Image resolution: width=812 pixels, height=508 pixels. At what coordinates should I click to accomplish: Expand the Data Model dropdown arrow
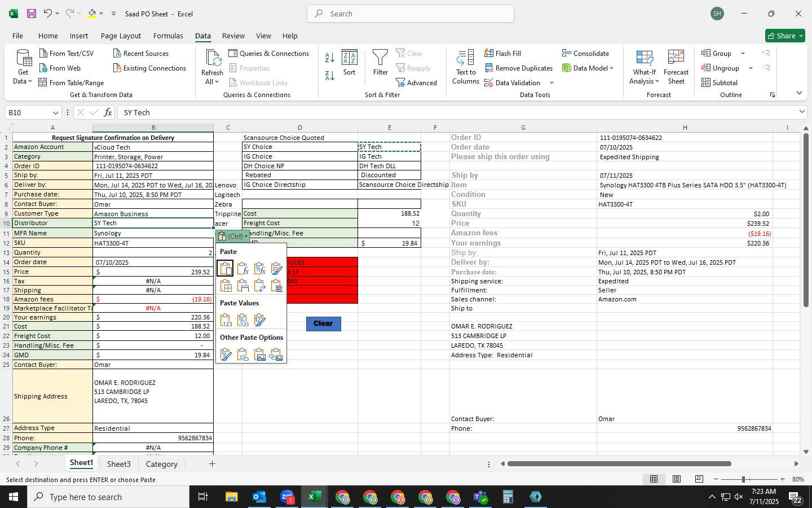click(611, 68)
